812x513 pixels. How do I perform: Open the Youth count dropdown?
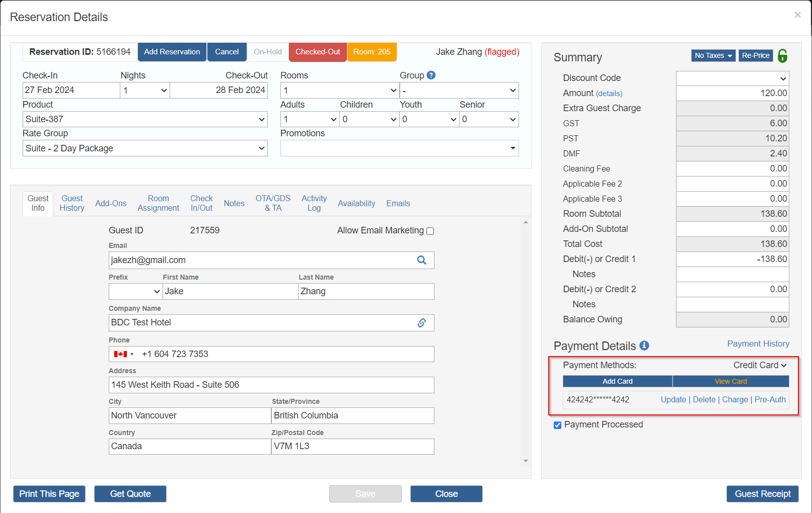[429, 119]
